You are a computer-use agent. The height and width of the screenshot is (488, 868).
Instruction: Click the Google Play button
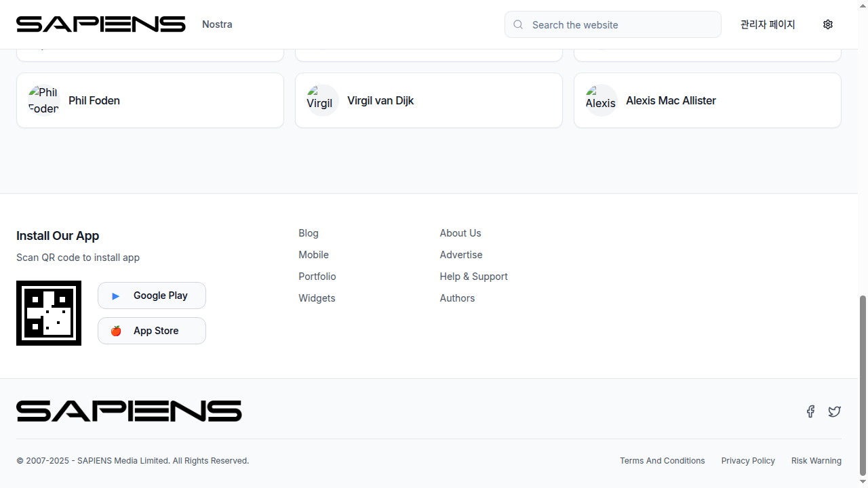(x=152, y=296)
